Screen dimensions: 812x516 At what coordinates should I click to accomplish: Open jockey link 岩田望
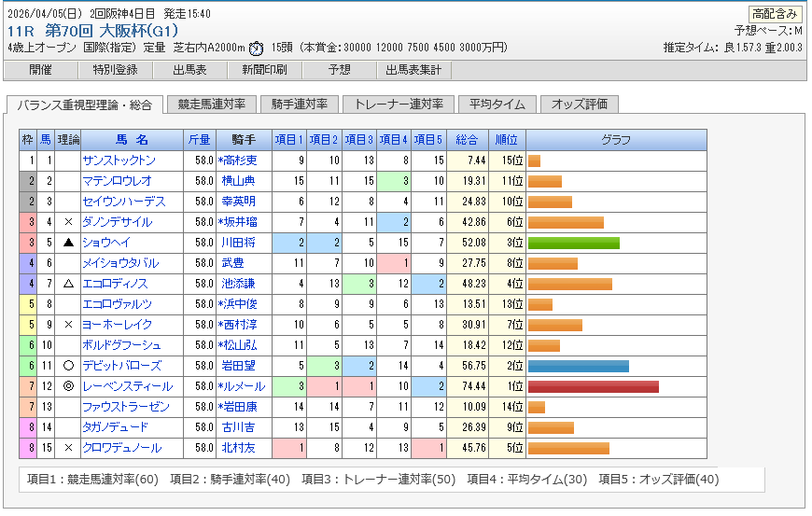[x=238, y=366]
